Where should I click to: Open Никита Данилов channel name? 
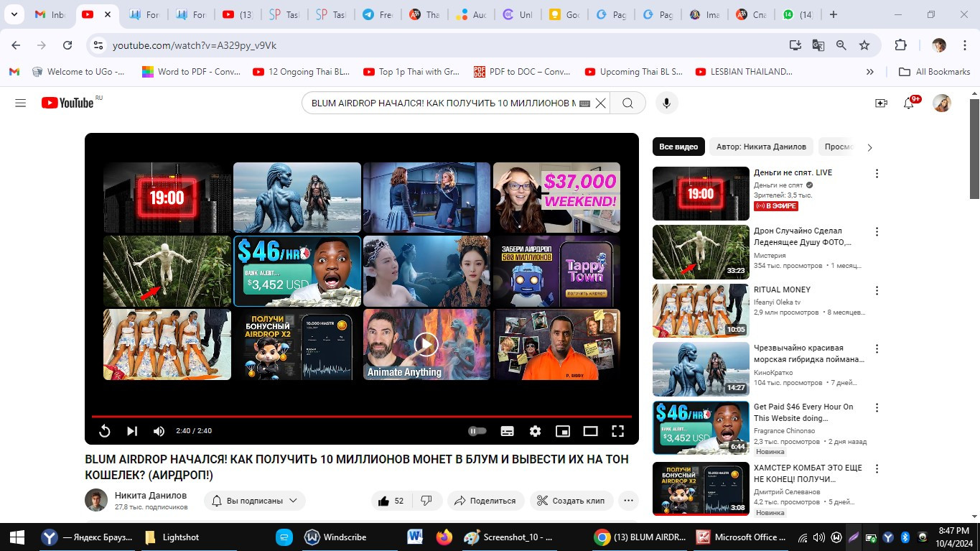[x=151, y=495]
